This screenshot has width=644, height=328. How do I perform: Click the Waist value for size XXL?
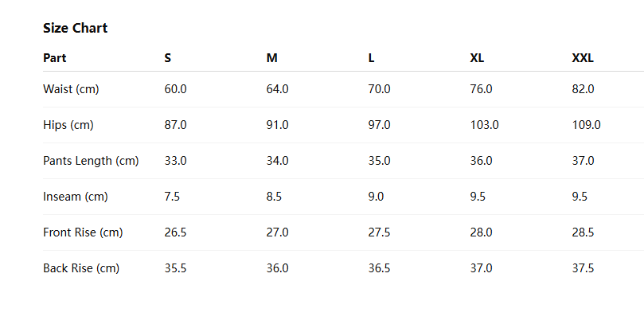coord(583,89)
